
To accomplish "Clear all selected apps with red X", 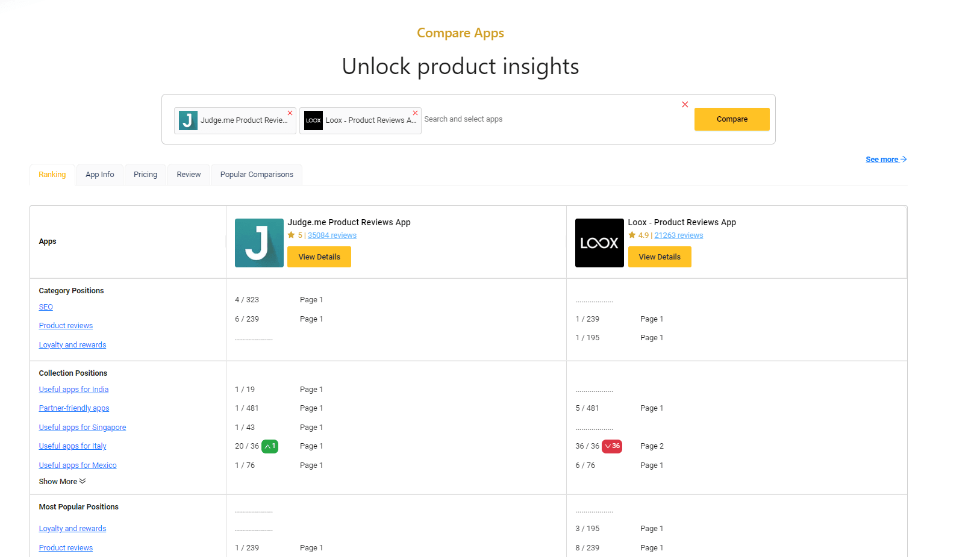I will [685, 104].
